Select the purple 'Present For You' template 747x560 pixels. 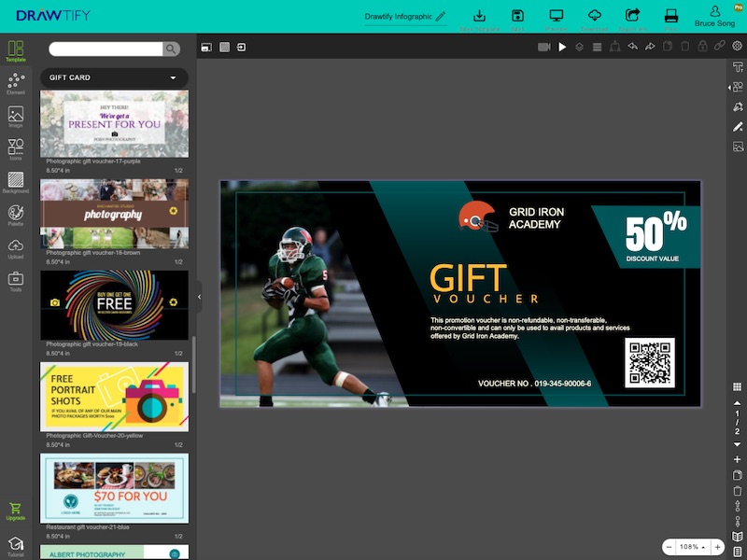point(114,124)
